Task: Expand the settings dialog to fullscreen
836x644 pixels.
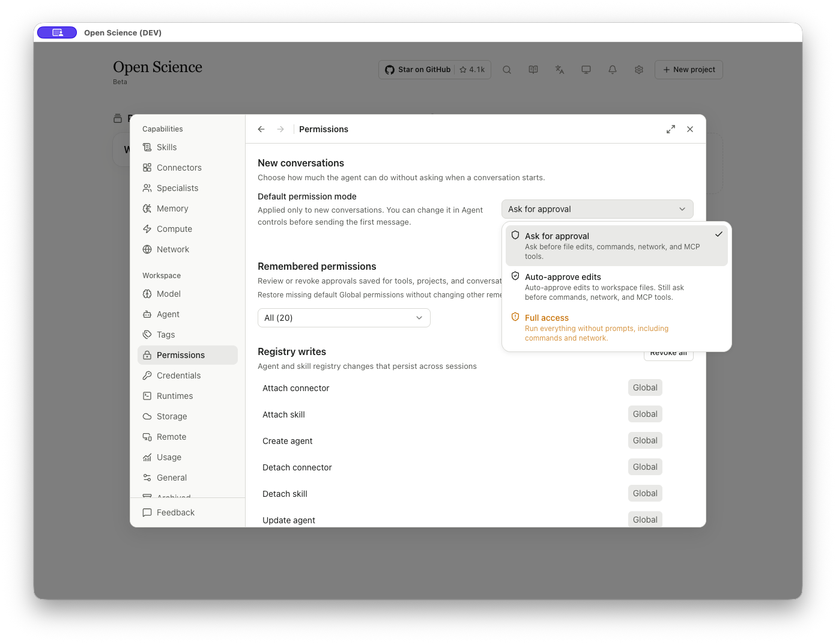Action: point(671,129)
